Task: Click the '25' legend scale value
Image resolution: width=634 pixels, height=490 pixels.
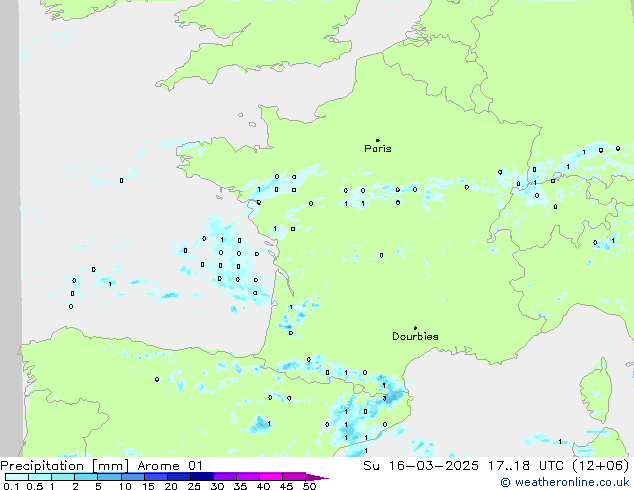Action: tap(194, 486)
